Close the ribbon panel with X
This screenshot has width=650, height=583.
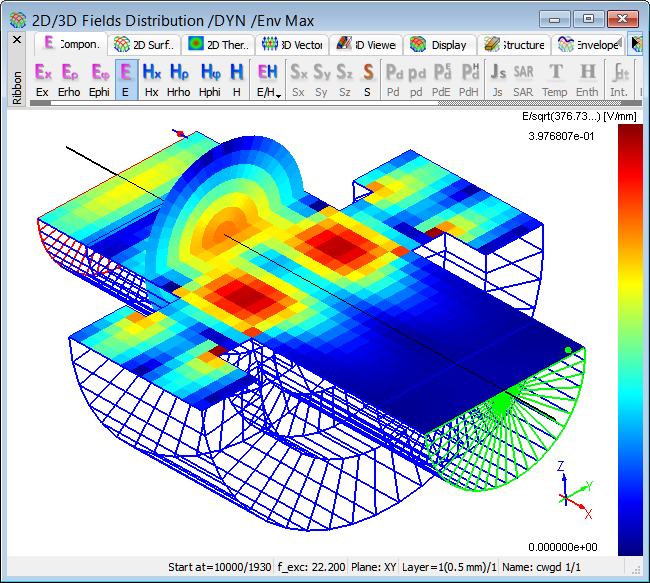tap(16, 40)
